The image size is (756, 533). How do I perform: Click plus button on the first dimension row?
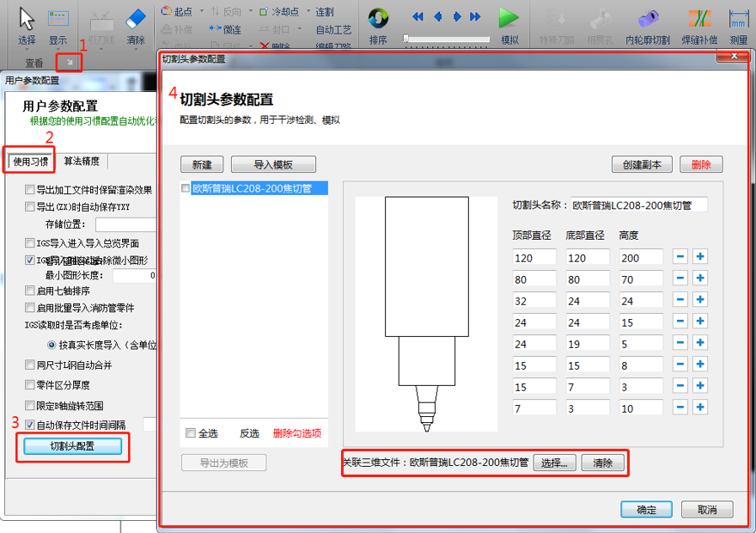pos(700,257)
